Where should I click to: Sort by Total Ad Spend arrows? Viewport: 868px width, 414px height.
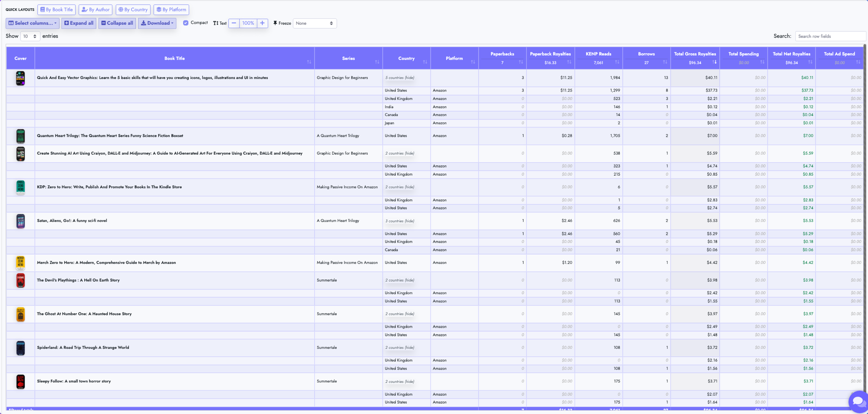tap(858, 62)
